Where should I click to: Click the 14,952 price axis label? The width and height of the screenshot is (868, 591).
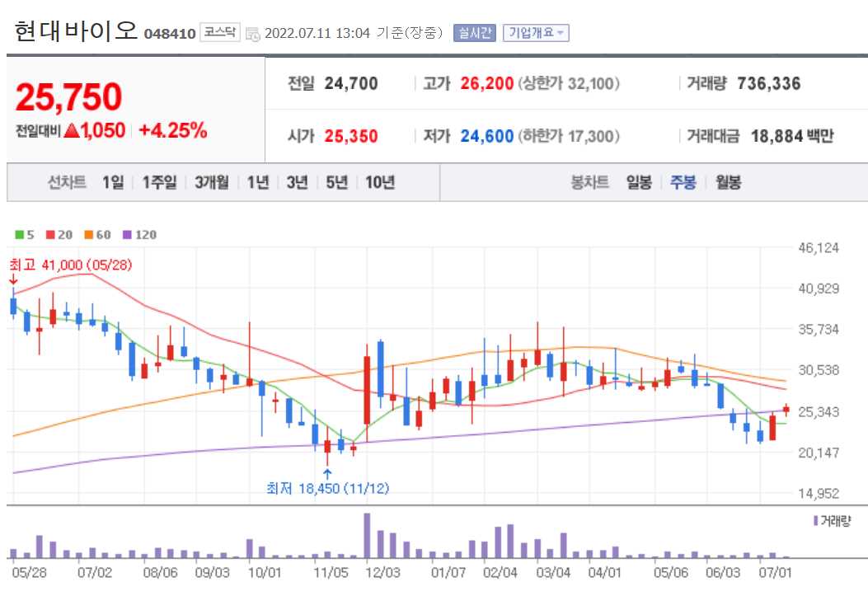tap(819, 494)
